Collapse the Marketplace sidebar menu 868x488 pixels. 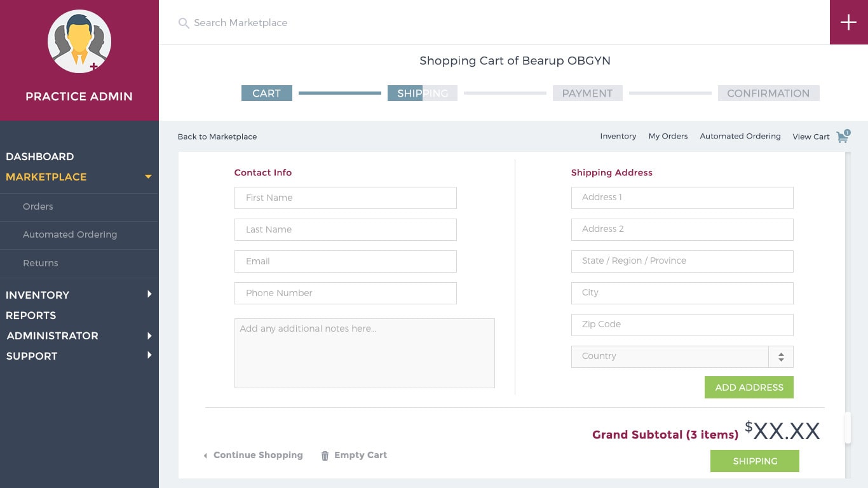point(148,177)
